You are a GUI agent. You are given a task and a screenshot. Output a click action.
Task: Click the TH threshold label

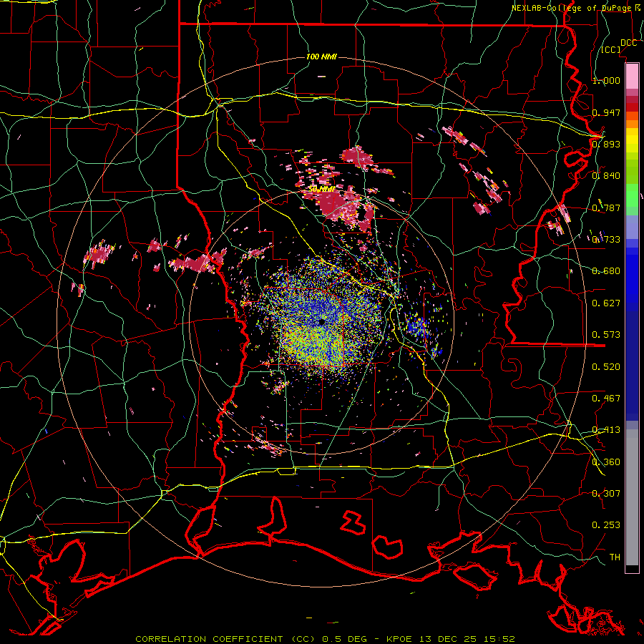pyautogui.click(x=615, y=557)
